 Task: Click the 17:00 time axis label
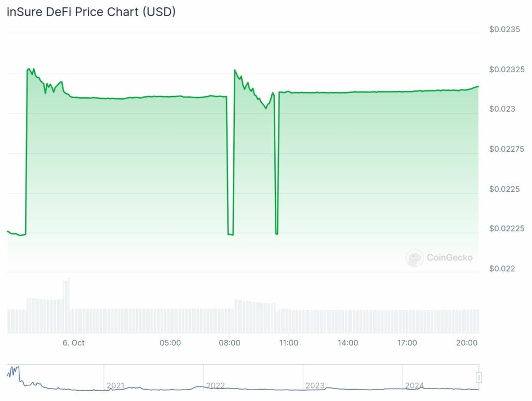pyautogui.click(x=407, y=343)
